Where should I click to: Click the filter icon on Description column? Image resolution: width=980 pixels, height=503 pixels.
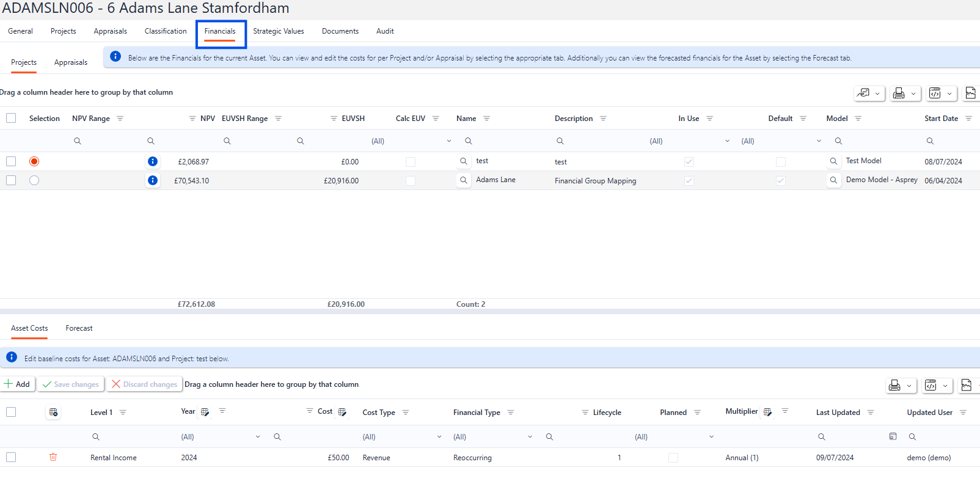(603, 119)
